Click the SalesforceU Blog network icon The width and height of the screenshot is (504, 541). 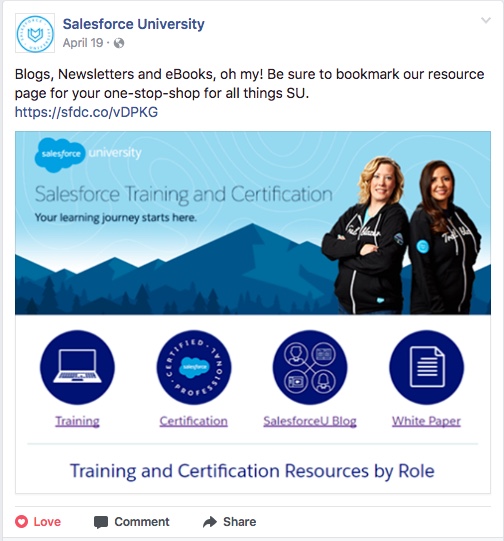[x=310, y=367]
